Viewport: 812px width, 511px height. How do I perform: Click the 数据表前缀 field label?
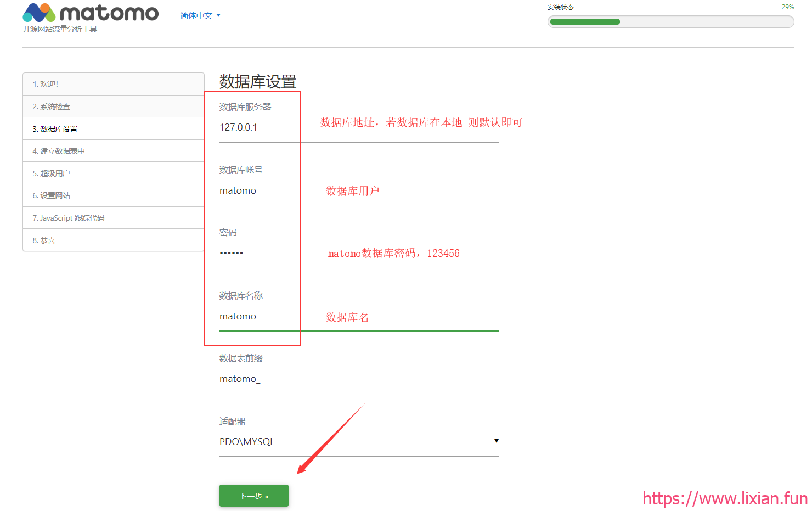[x=241, y=358]
